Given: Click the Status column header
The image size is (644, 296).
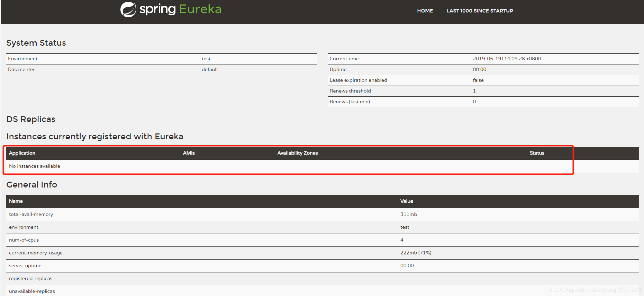Looking at the screenshot, I should pos(537,153).
